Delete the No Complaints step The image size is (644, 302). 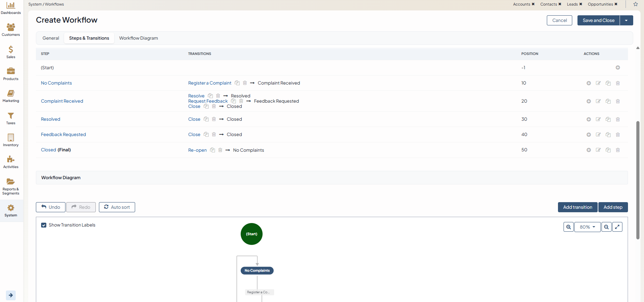618,83
